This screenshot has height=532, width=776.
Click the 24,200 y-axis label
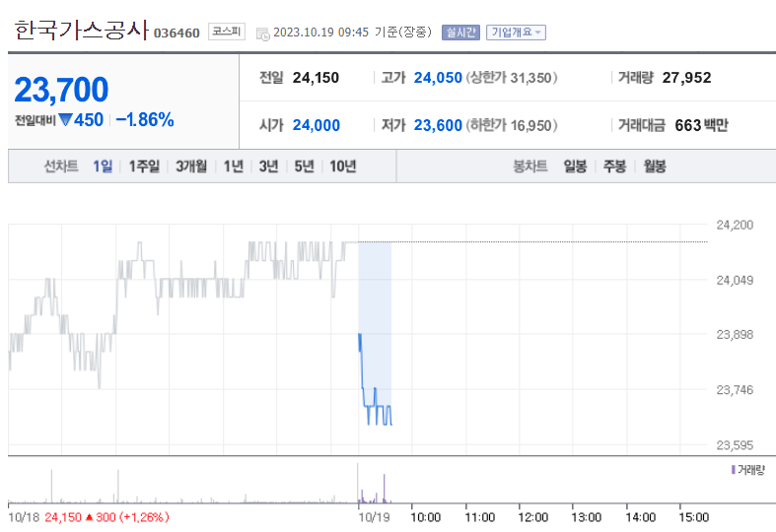(x=735, y=225)
